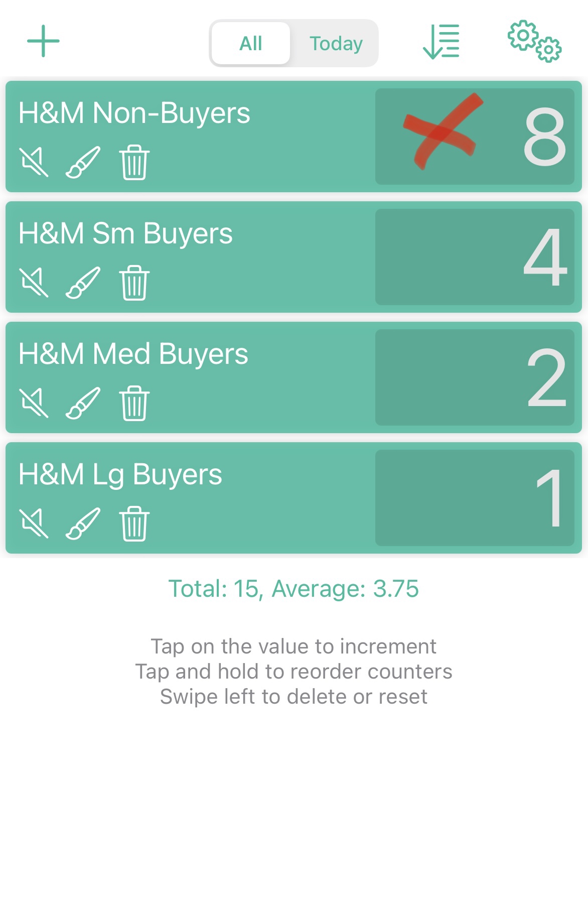Enable sound for H&M Lg Buyers
This screenshot has height=915, width=588.
34,524
